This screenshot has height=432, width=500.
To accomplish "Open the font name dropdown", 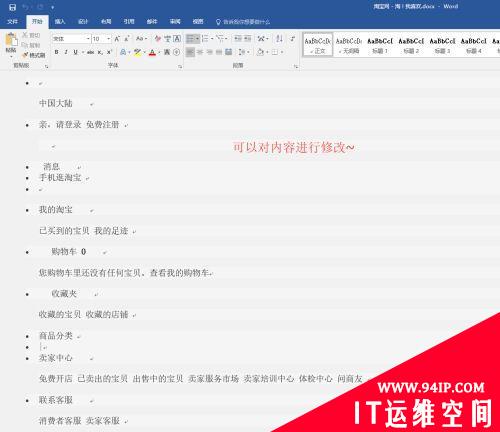I will (x=88, y=39).
